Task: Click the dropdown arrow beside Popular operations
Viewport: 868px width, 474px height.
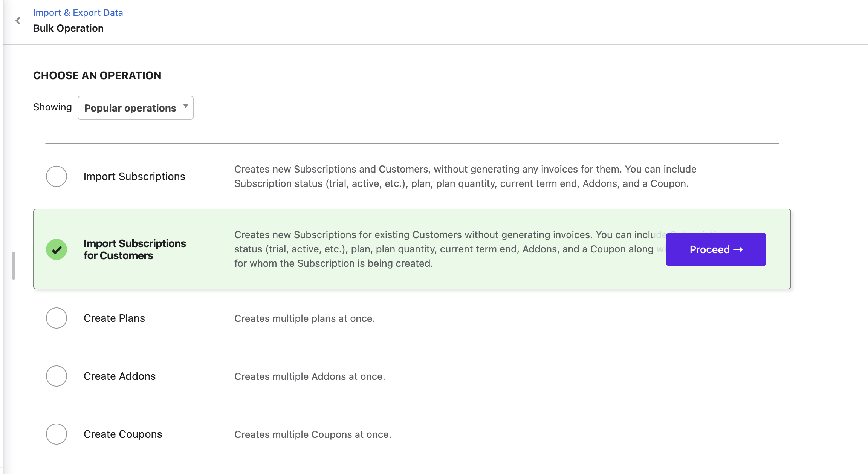Action: pos(186,107)
